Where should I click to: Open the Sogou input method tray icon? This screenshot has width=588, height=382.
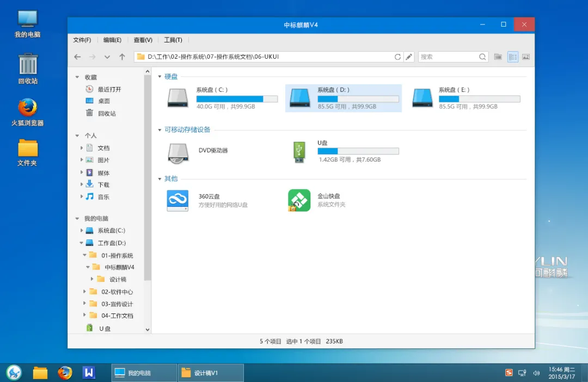click(509, 373)
